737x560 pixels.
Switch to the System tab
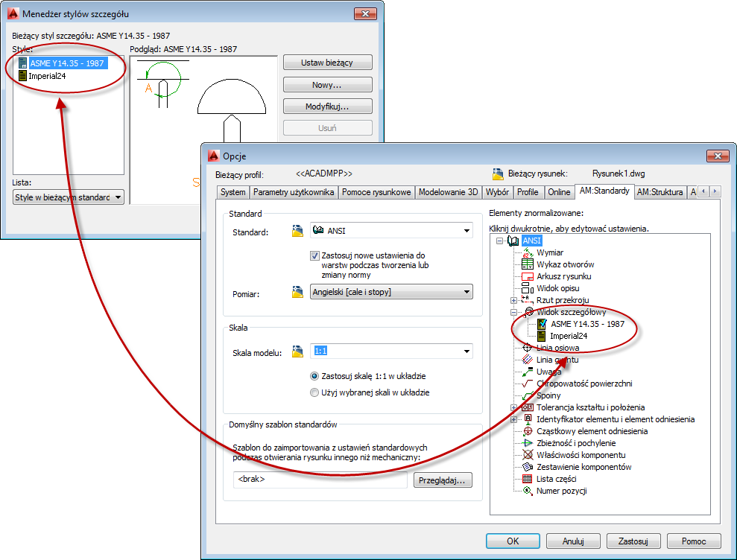pyautogui.click(x=233, y=192)
